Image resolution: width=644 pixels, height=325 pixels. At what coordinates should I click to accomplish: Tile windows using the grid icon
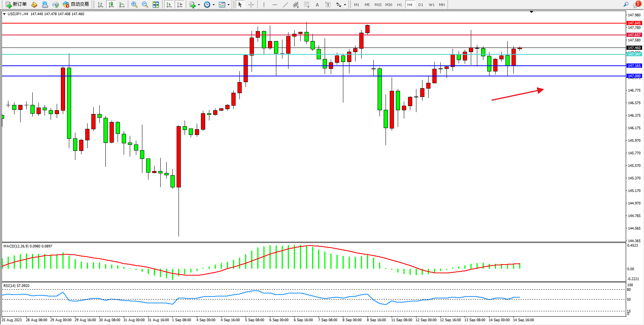click(x=156, y=5)
